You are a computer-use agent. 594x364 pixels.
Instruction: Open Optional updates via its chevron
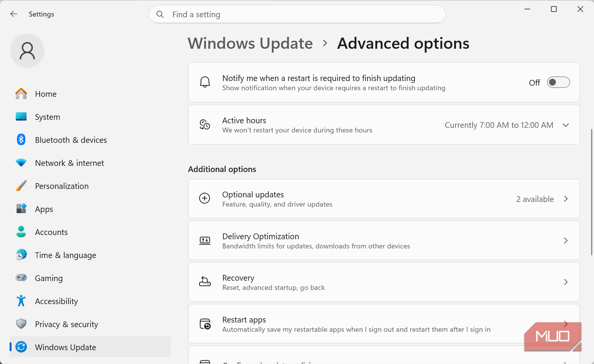566,199
